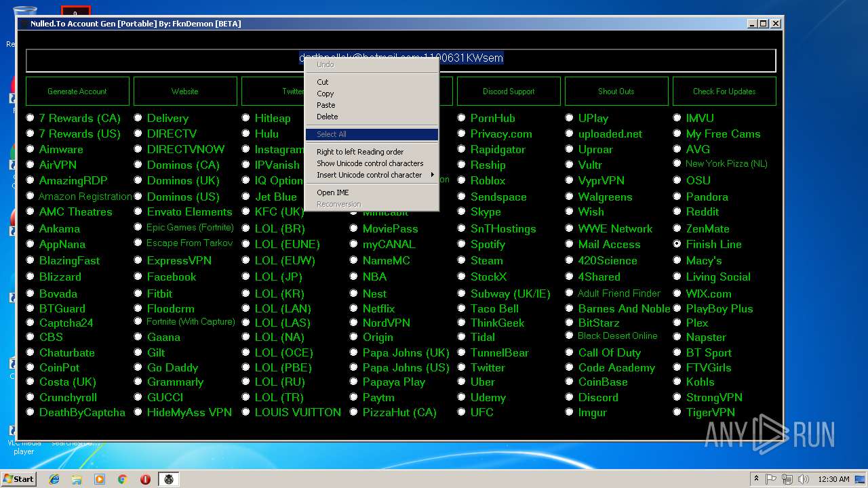The height and width of the screenshot is (488, 868).
Task: Click the Start button
Action: point(18,479)
